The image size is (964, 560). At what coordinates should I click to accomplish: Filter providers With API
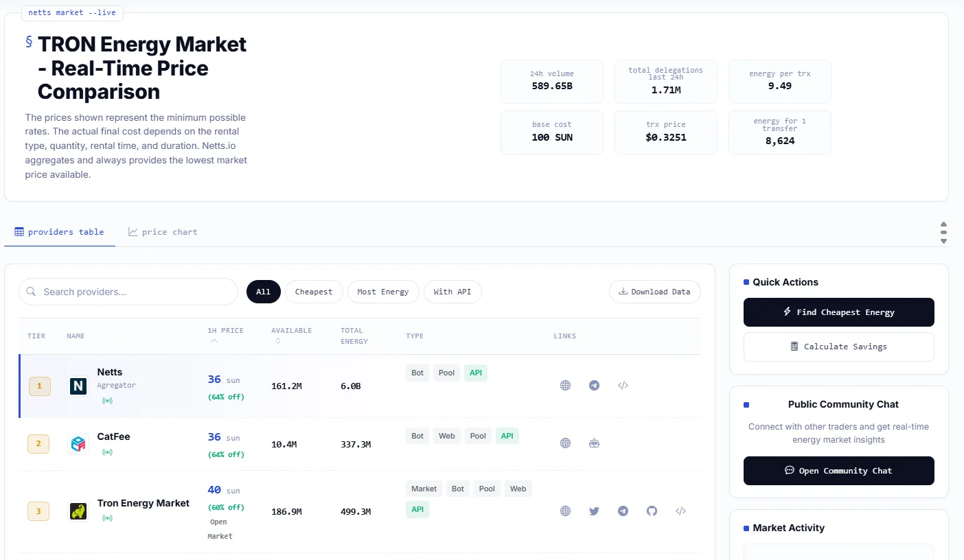[452, 292]
